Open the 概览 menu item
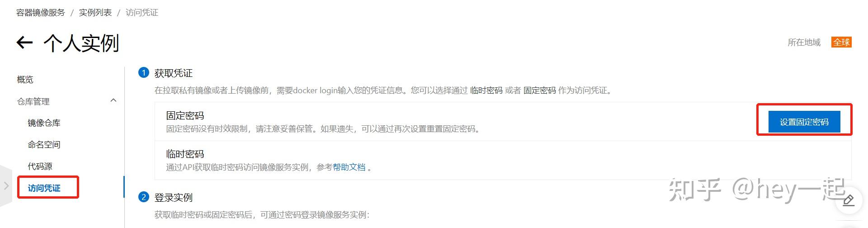Viewport: 868px width, 228px height. (25, 80)
